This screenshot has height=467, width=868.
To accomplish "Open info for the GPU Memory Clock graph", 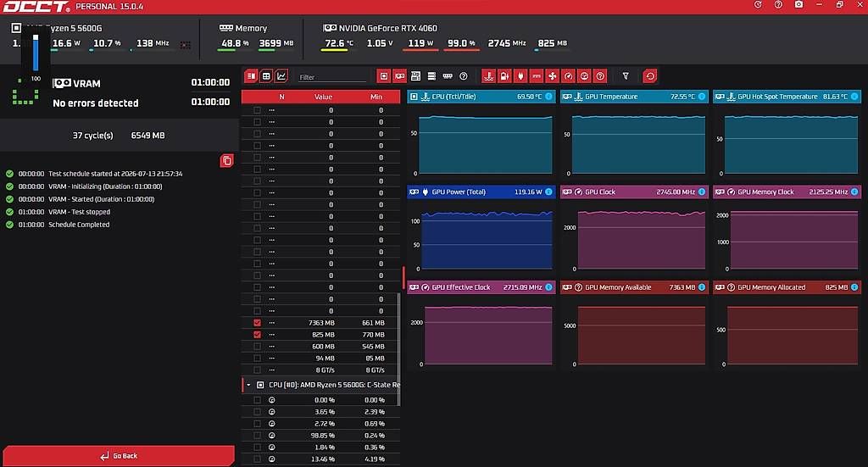I will [x=854, y=192].
